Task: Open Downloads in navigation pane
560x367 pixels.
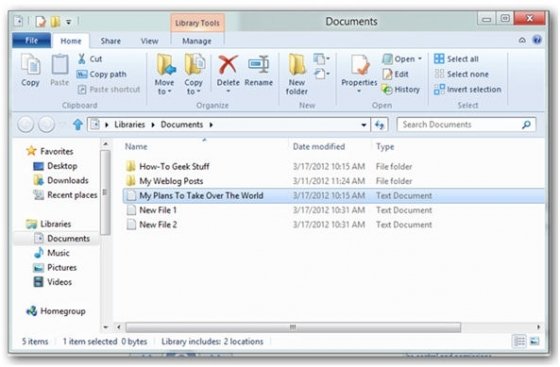Action: pyautogui.click(x=61, y=180)
